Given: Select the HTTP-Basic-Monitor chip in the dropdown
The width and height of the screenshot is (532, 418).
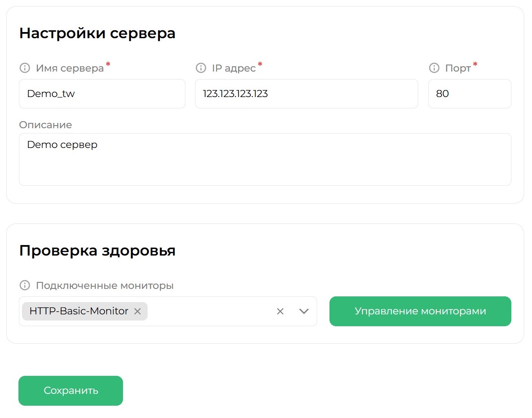Looking at the screenshot, I should (79, 311).
